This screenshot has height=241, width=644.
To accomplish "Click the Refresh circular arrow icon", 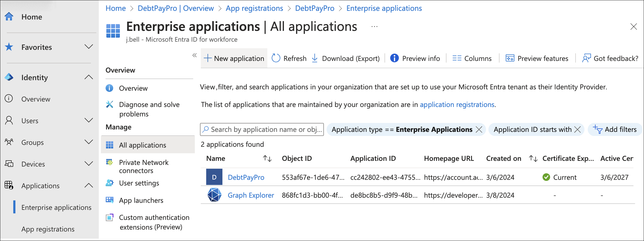I will (276, 58).
